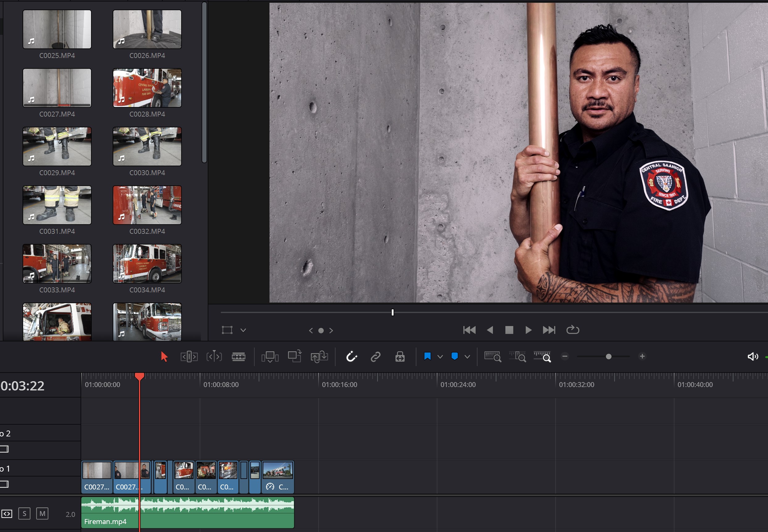Click the Detail Zoom icon
Viewport: 768px width, 532px height.
517,357
